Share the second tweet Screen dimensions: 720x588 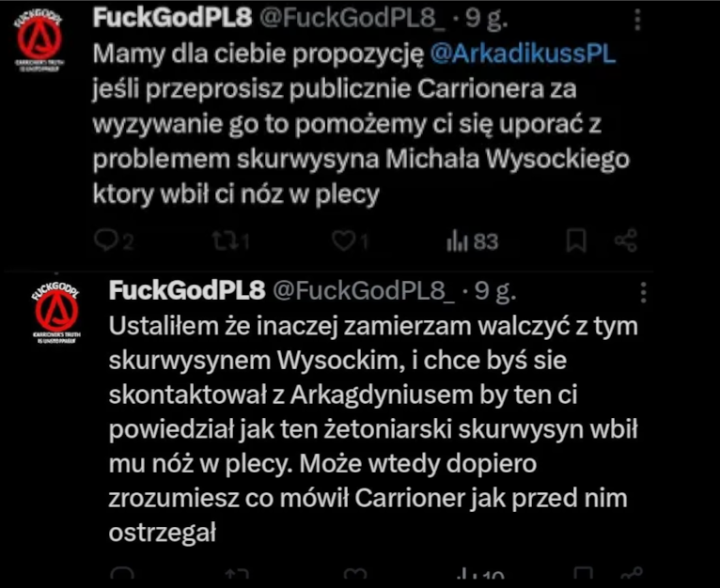coord(640,575)
